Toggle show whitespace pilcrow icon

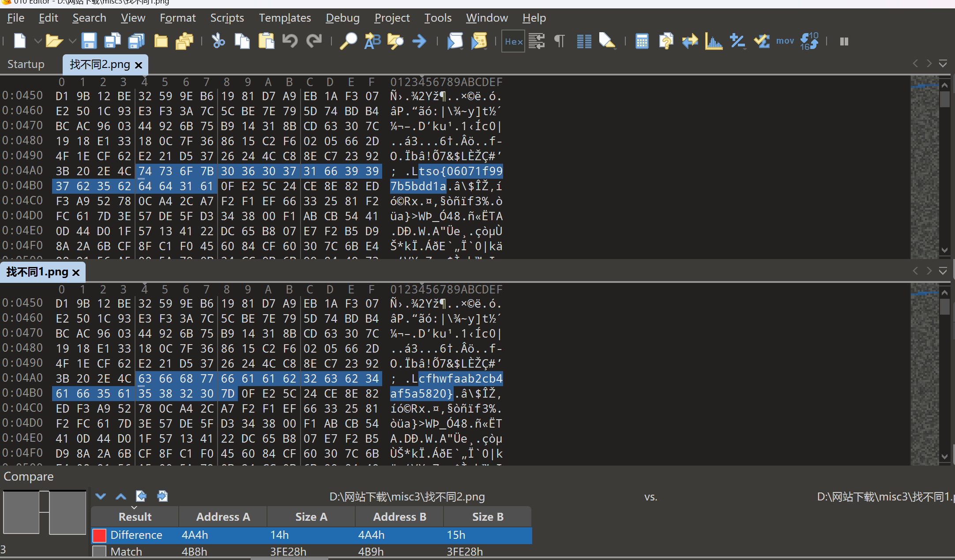click(560, 41)
